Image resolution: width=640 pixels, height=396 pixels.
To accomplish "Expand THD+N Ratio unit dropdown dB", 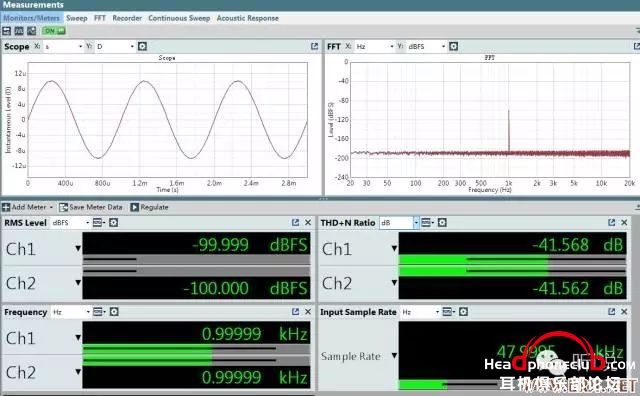I will (399, 222).
